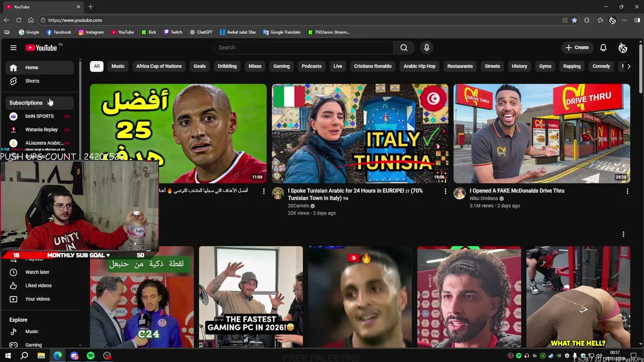Open Spotify from the taskbar
This screenshot has width=644, height=362.
91,356
